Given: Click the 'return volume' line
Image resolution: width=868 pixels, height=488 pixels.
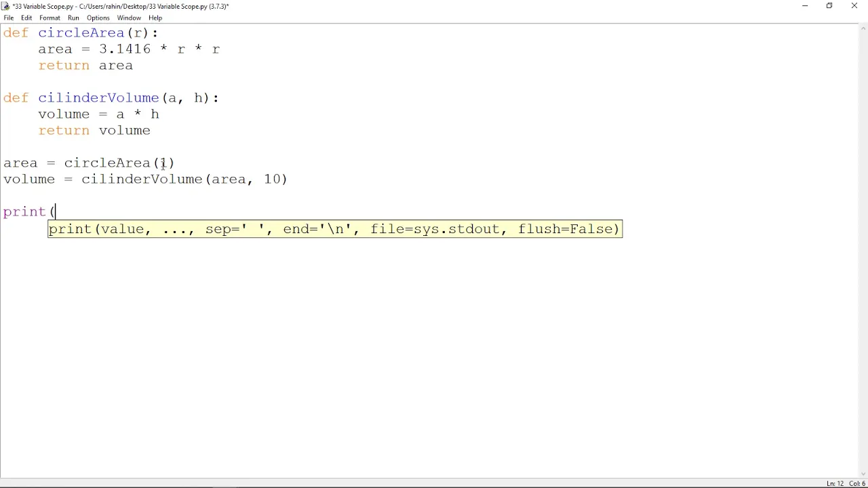Looking at the screenshot, I should [x=94, y=130].
